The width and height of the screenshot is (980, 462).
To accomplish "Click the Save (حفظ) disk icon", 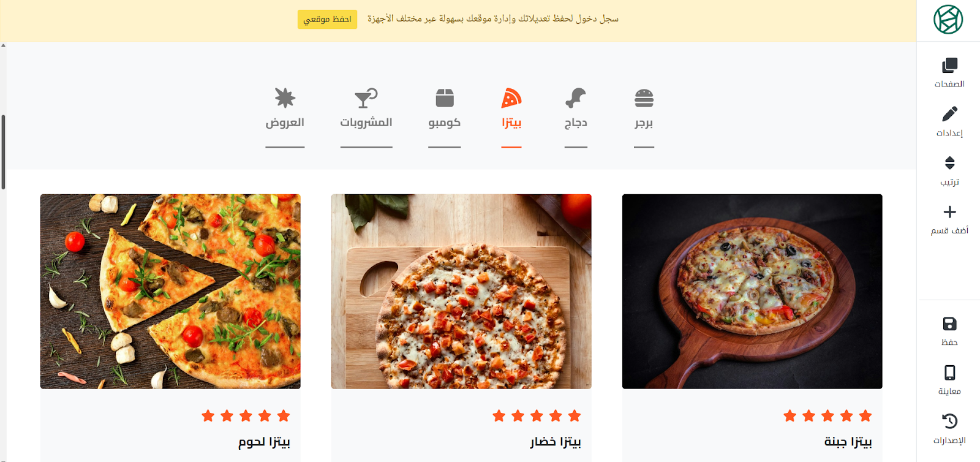I will [x=949, y=324].
